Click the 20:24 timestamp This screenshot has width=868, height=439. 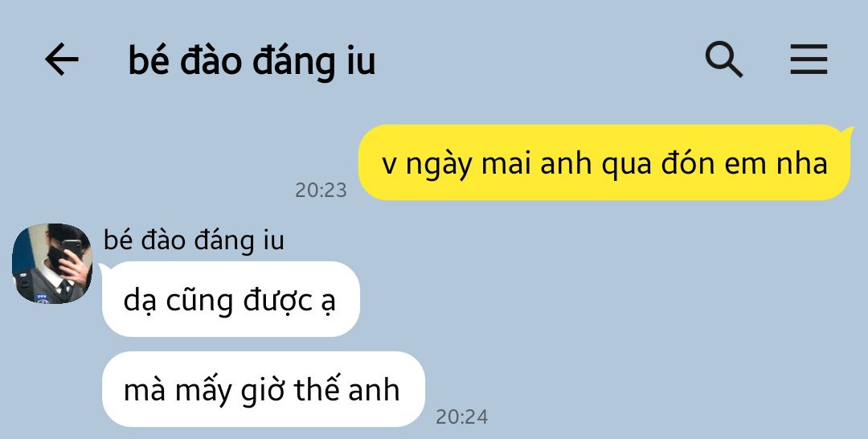pyautogui.click(x=461, y=416)
